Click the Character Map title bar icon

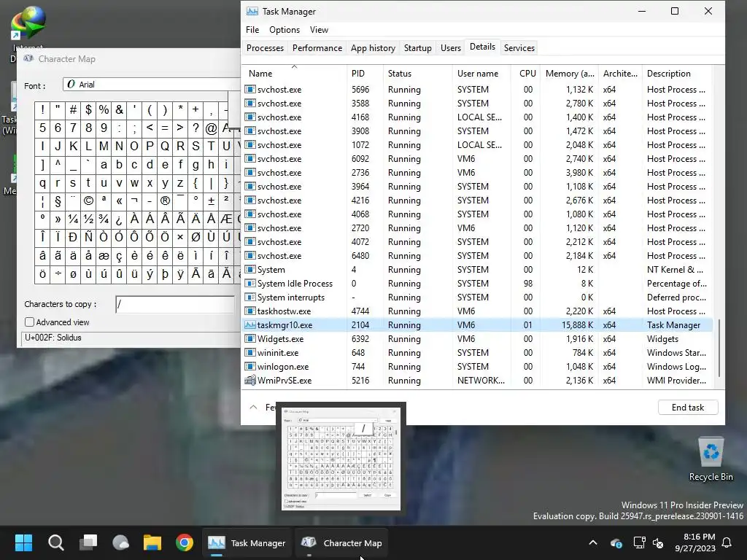click(x=28, y=58)
